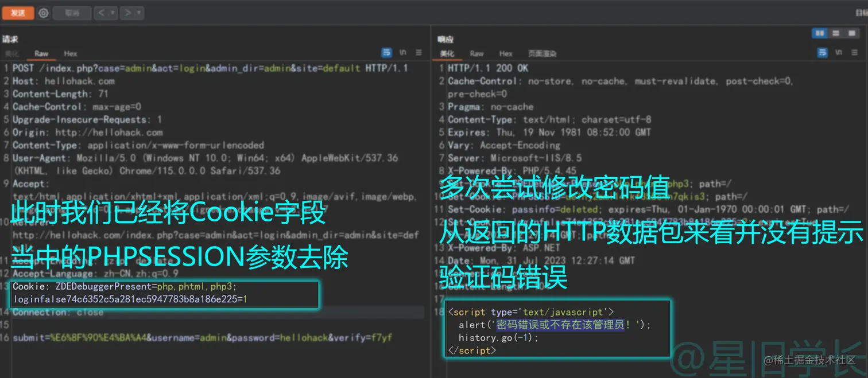
Task: Click the response 'Content-Type: text/html' header
Action: pyautogui.click(x=549, y=120)
